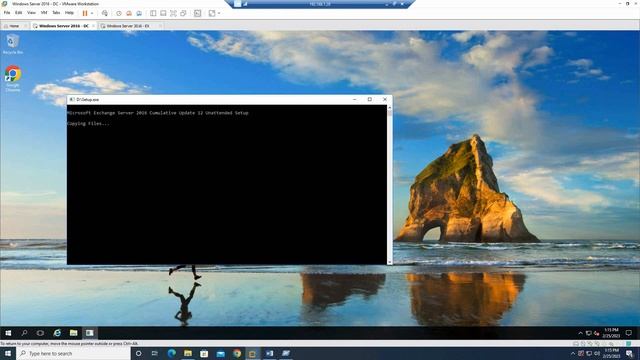Open the VM menu
The width and height of the screenshot is (640, 360).
(x=44, y=13)
